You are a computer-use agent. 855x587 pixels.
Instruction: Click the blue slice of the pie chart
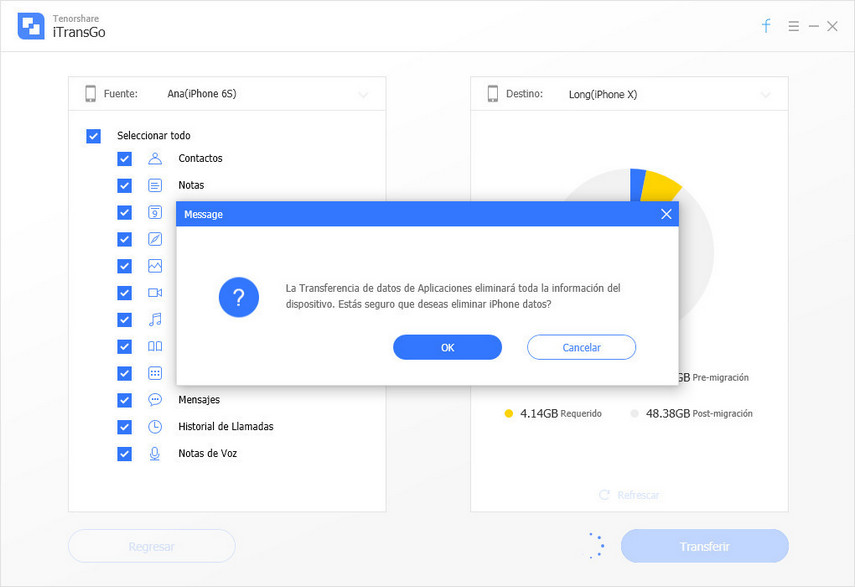(637, 184)
